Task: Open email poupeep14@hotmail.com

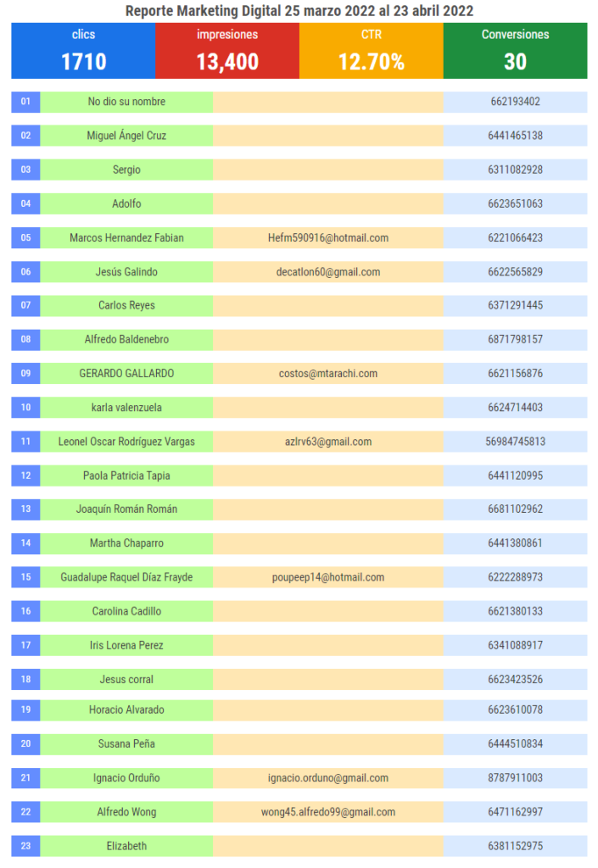Action: 328,577
